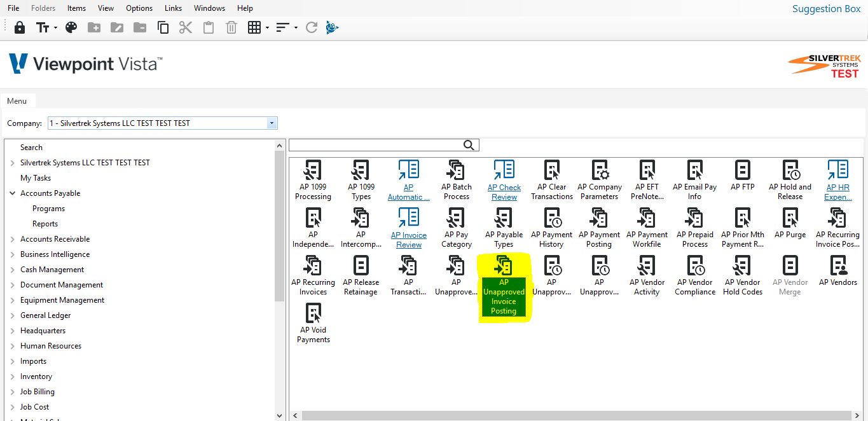868x421 pixels.
Task: Select Reports under Accounts Payable
Action: [x=45, y=224]
